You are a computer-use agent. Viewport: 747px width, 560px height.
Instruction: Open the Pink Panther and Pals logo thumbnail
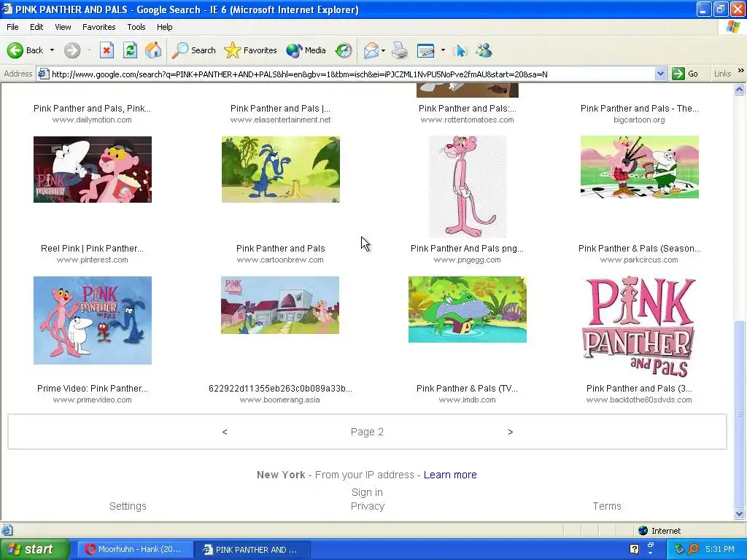point(639,327)
